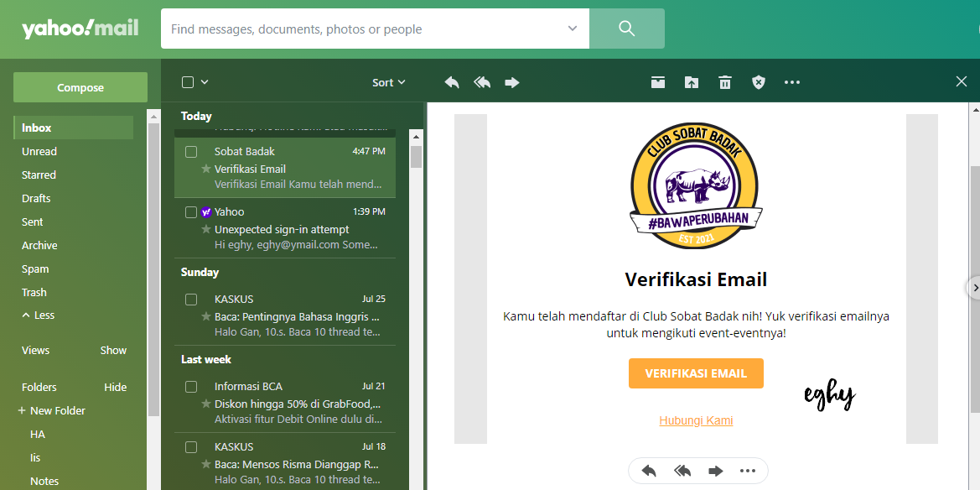Open the Inbox folder

click(73, 128)
